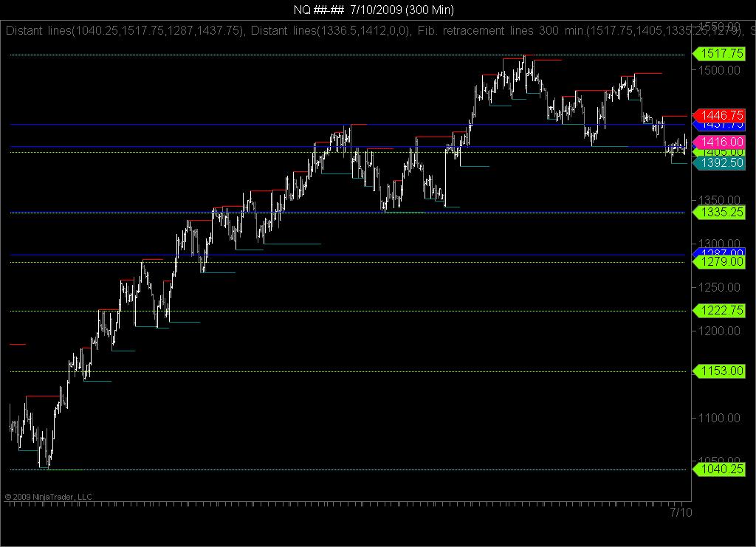Select the teal 1392.50 price marker

(x=719, y=163)
